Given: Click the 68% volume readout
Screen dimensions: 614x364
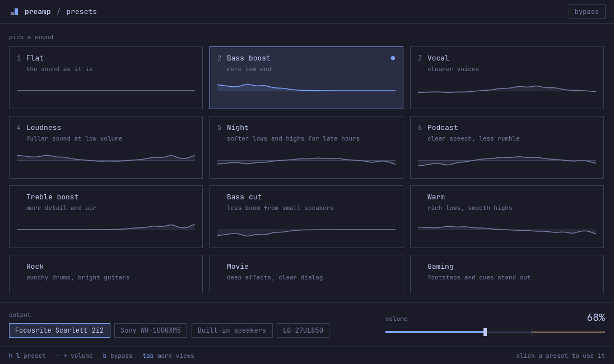Looking at the screenshot, I should coord(596,318).
